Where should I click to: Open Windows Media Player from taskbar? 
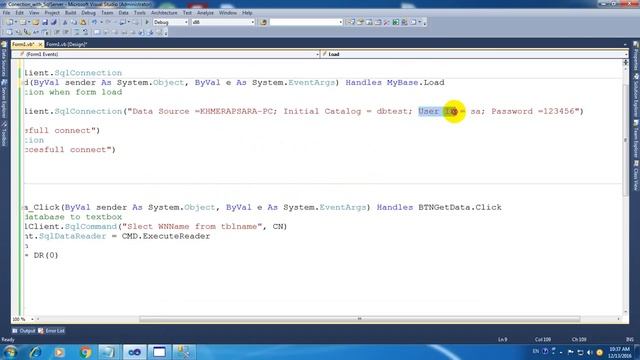(60, 352)
